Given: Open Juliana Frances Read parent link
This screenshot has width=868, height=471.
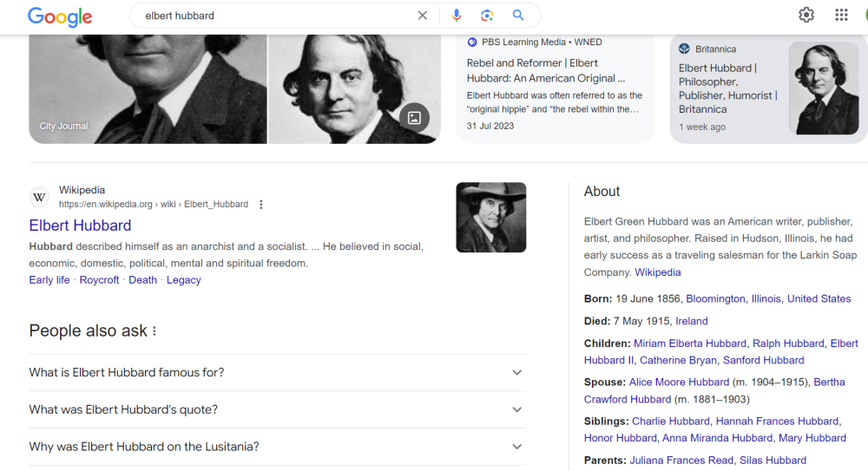Looking at the screenshot, I should (x=681, y=461).
